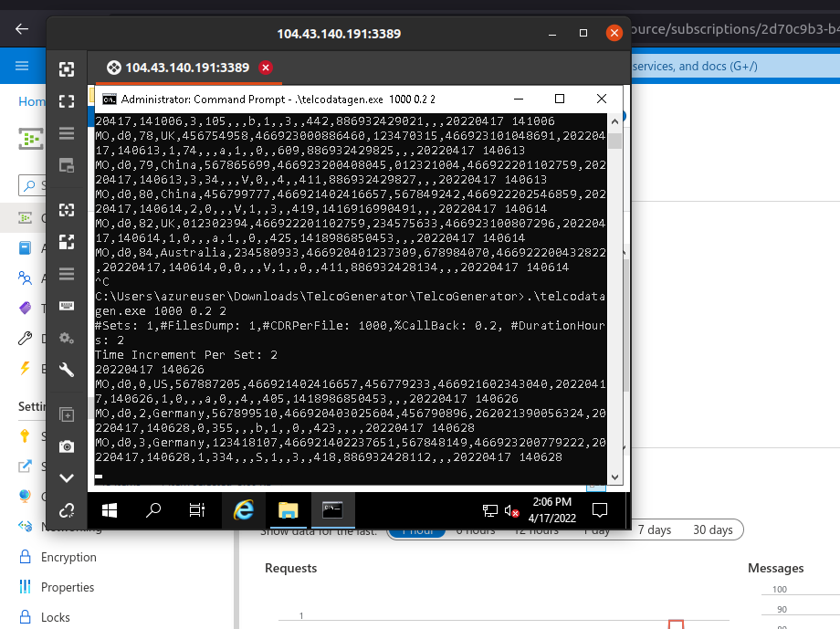Viewport: 840px width, 629px height.
Task: Click the settings gear in the remote toolbar
Action: (x=66, y=338)
